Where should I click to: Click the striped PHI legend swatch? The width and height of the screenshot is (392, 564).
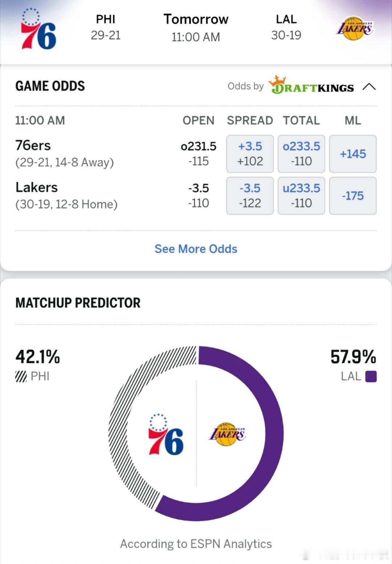coord(21,376)
